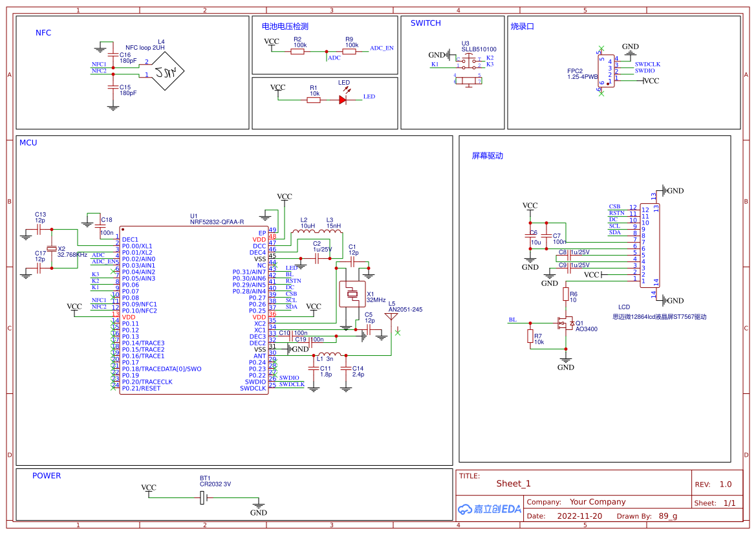756x535 pixels.
Task: Select the Your Company text field
Action: pyautogui.click(x=598, y=502)
